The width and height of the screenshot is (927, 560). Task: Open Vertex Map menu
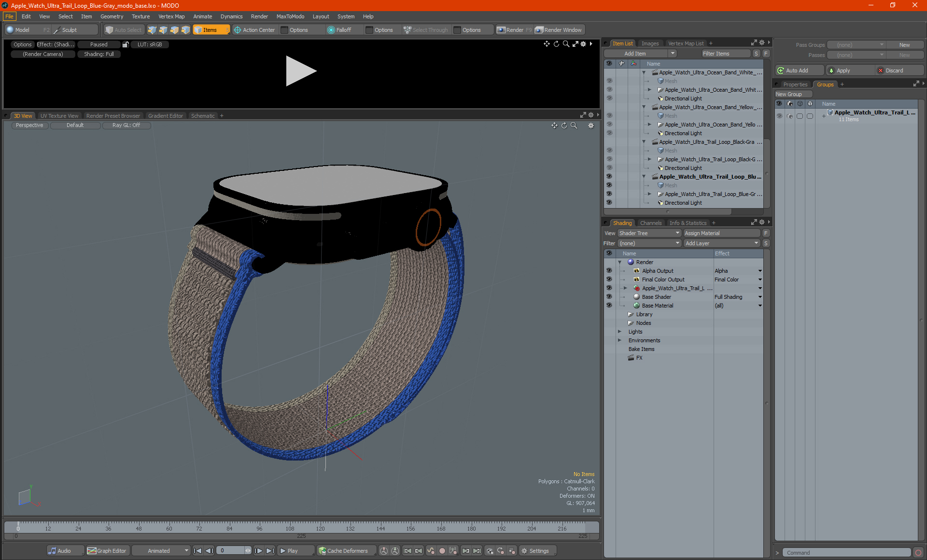pyautogui.click(x=171, y=16)
